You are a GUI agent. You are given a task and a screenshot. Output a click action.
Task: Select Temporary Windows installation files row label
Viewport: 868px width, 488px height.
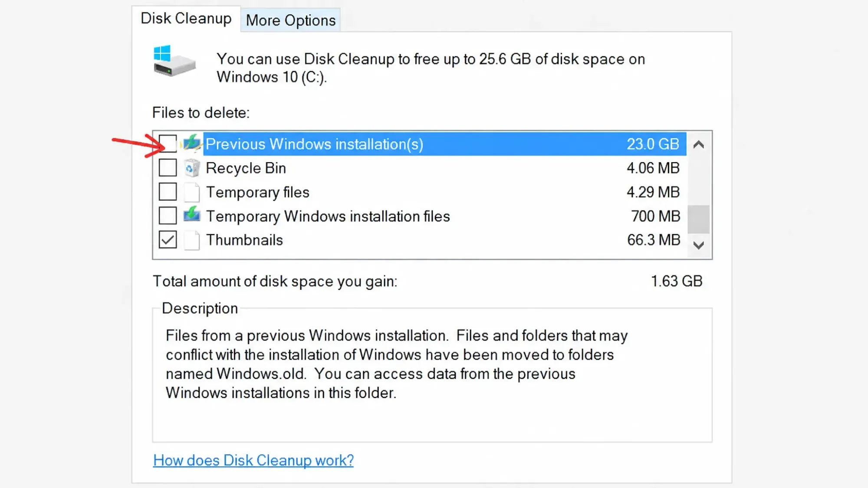(x=328, y=216)
